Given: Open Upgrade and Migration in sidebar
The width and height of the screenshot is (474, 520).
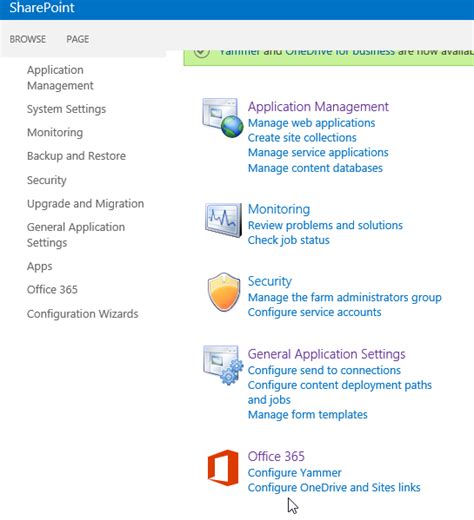Looking at the screenshot, I should click(x=85, y=203).
